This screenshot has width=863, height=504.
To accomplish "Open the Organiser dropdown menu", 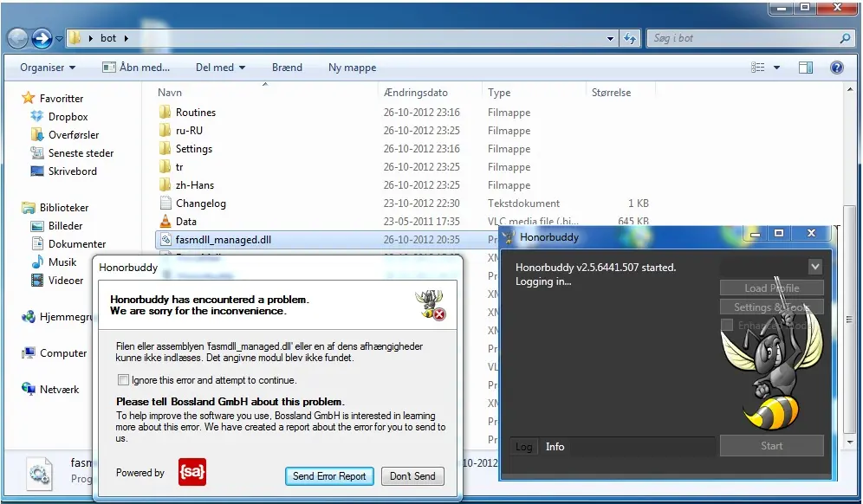I will (48, 68).
